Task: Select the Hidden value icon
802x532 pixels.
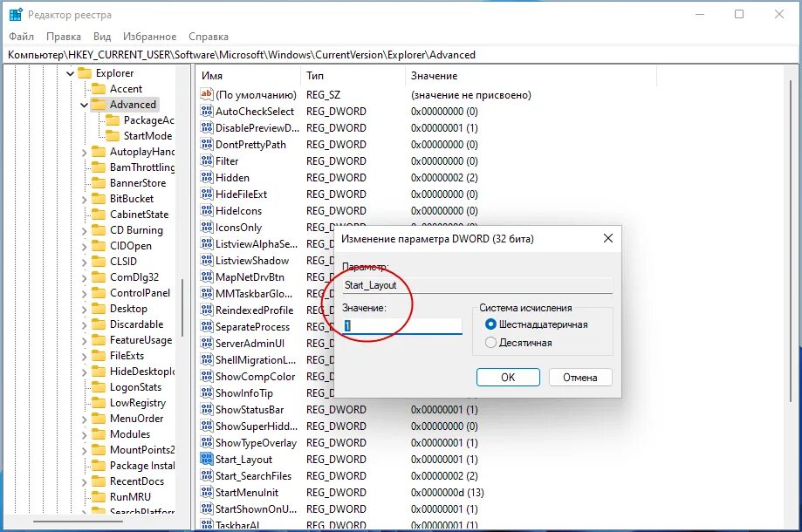Action: click(207, 177)
